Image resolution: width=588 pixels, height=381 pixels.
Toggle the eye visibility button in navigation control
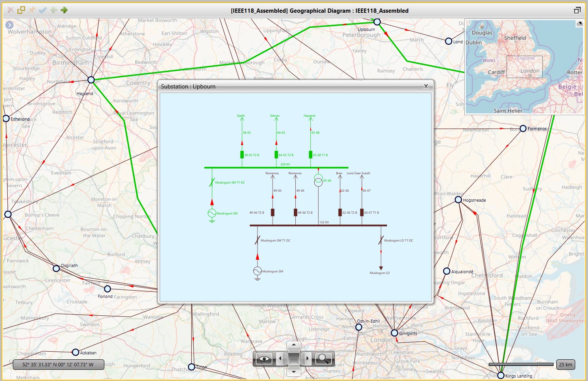click(x=264, y=359)
